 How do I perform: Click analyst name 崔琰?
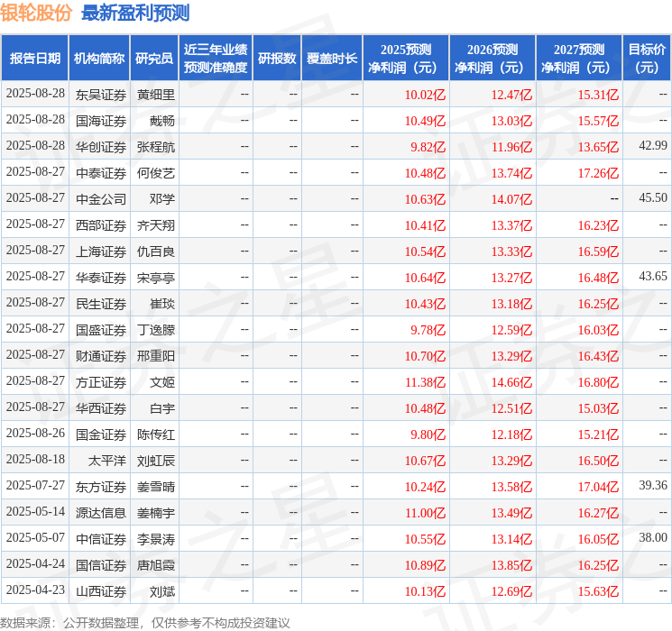tap(162, 304)
